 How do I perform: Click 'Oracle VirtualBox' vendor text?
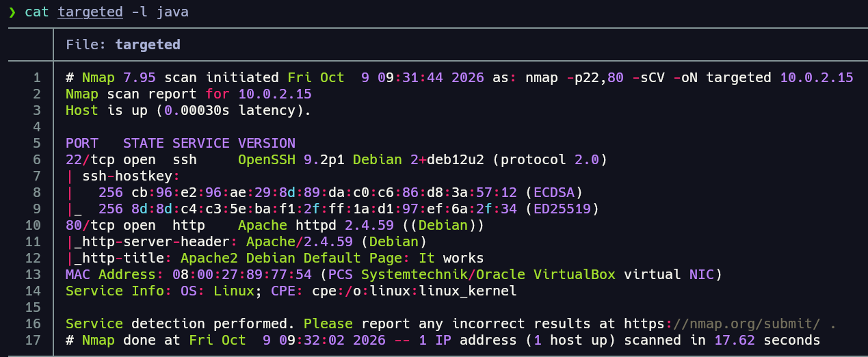(x=546, y=274)
